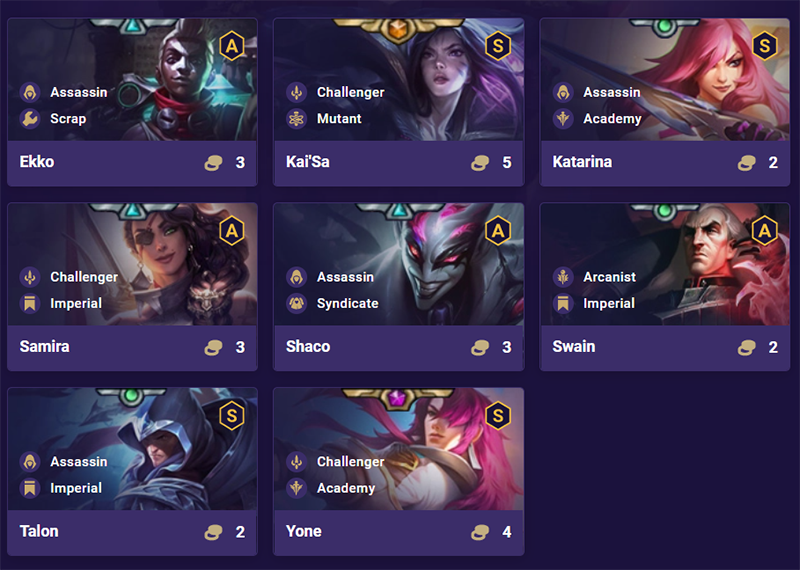Click the Syndicate trait icon on Shaco's card
The image size is (800, 570).
click(296, 304)
